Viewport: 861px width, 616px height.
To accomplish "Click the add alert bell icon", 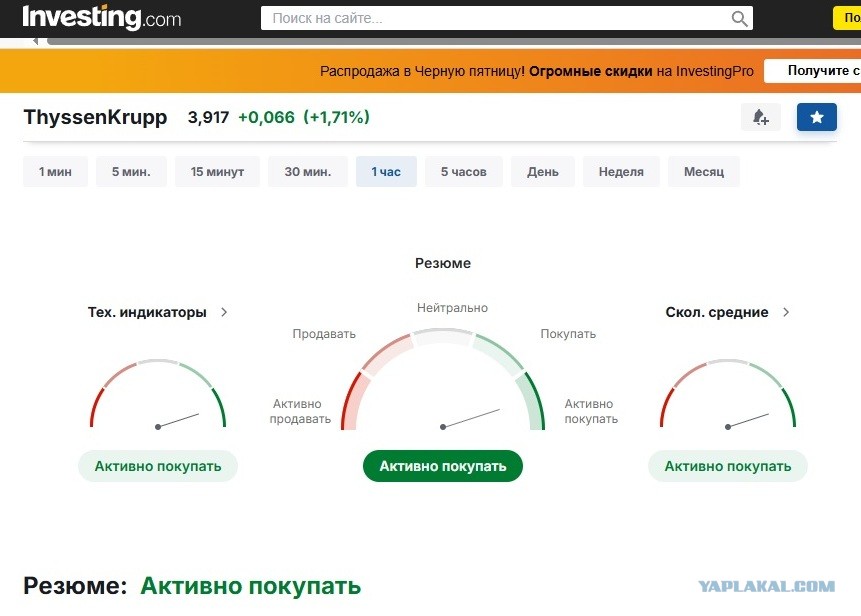I will tap(761, 117).
